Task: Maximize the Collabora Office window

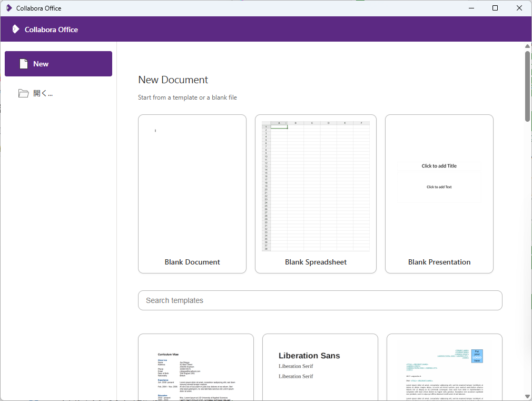Action: 495,8
